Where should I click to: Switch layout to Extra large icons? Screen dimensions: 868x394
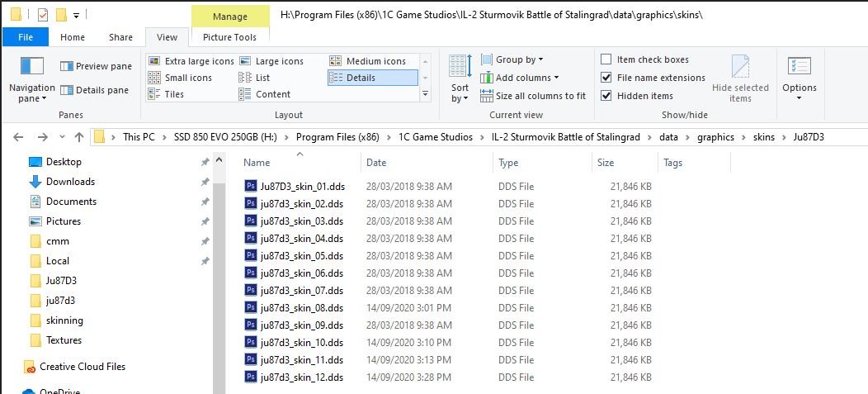click(191, 61)
